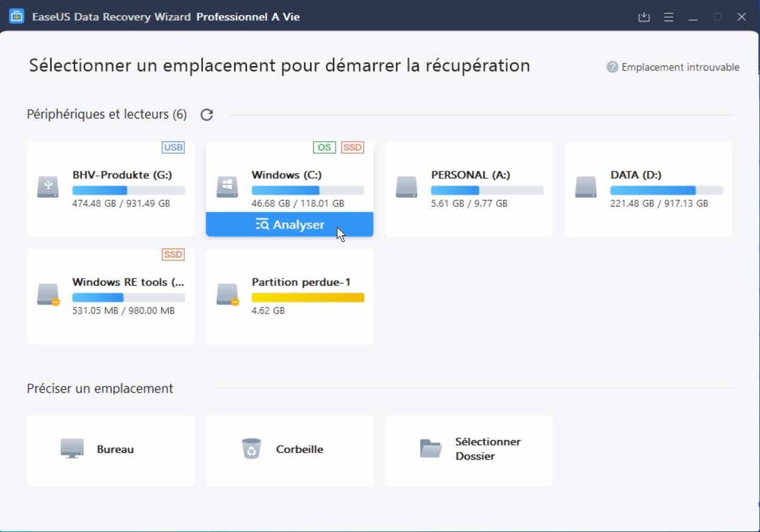760x532 pixels.
Task: Click the 221.48 GB / 917.13 GB text
Action: pyautogui.click(x=659, y=204)
